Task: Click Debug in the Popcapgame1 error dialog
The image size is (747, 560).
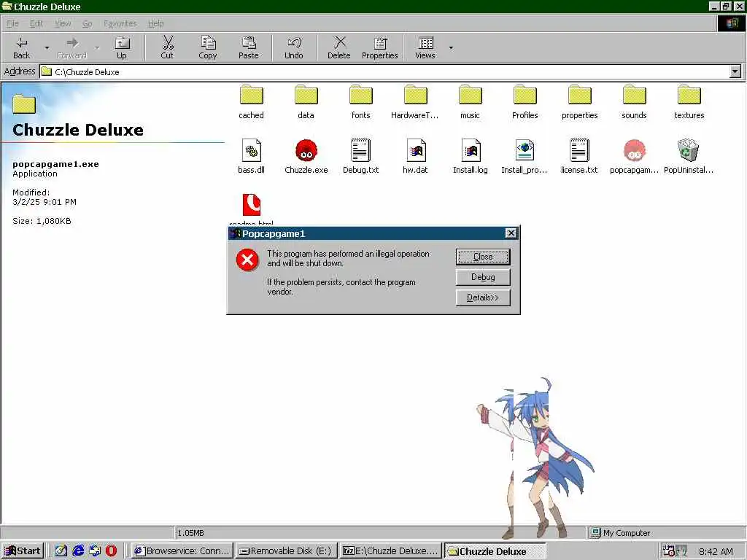Action: coord(483,277)
